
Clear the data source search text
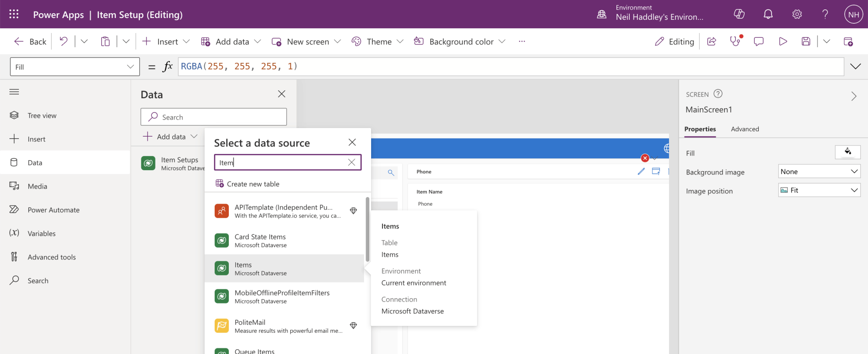pyautogui.click(x=352, y=162)
